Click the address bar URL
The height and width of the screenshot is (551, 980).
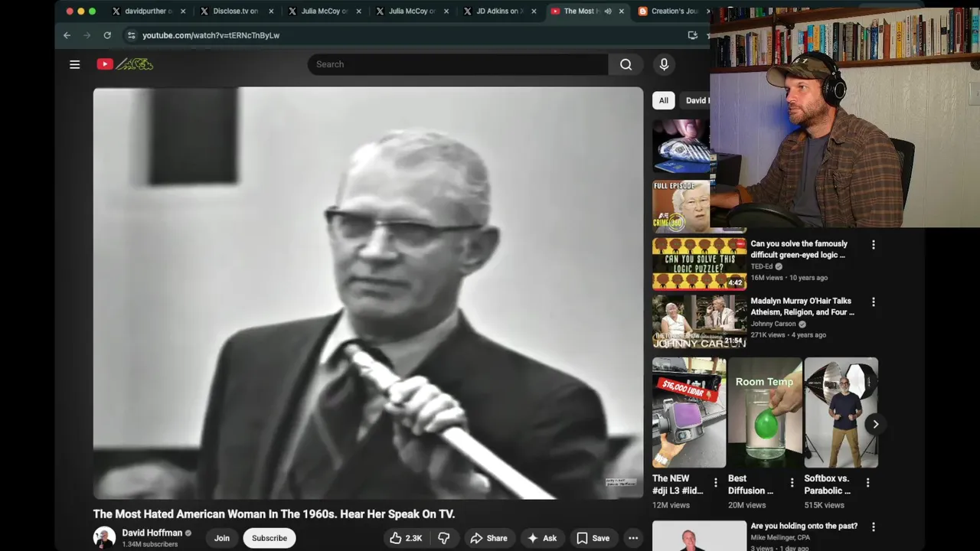coord(211,35)
